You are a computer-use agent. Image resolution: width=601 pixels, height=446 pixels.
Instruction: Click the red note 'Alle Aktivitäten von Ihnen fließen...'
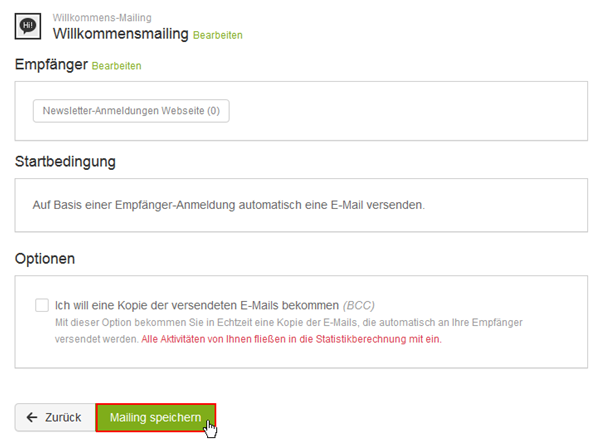291,339
